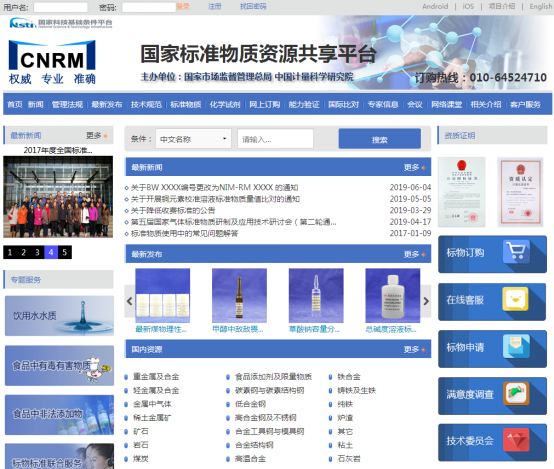The image size is (554, 469).
Task: Expand 更多 in the 国内资源 header
Action: (x=414, y=349)
